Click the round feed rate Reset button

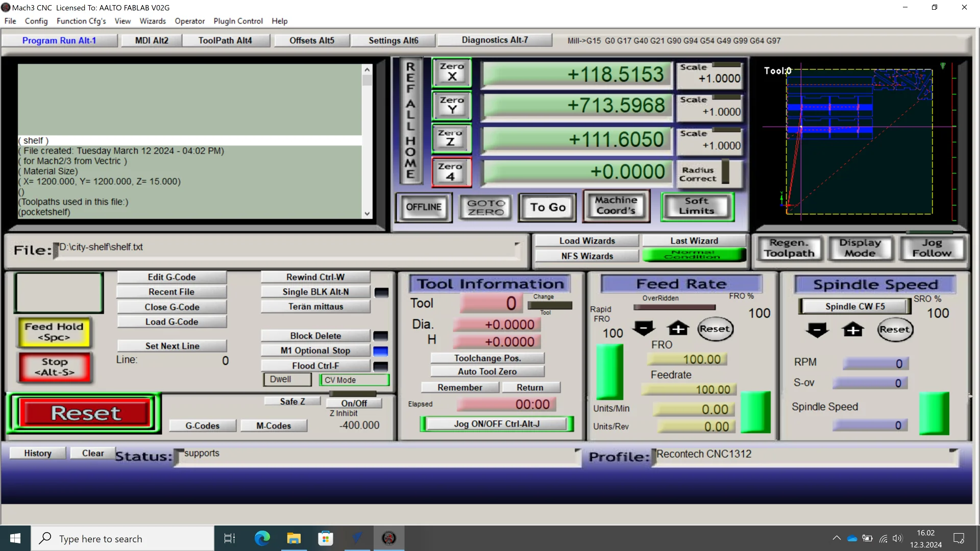click(715, 329)
